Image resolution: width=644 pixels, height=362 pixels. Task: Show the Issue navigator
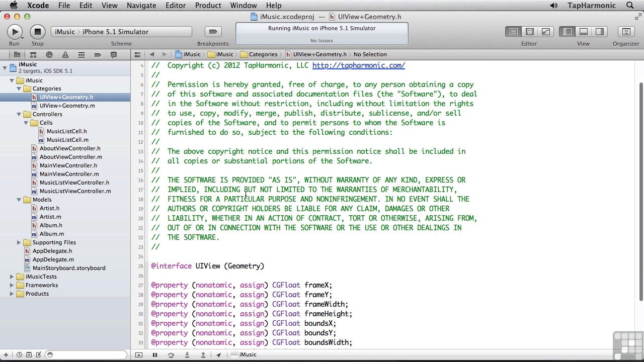click(65, 54)
